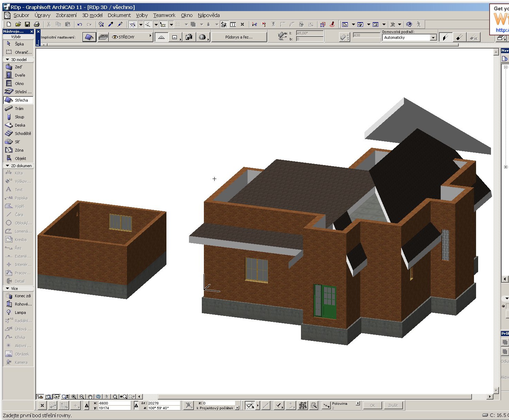Select the Okno window tool
The height and width of the screenshot is (420, 509).
coord(18,84)
